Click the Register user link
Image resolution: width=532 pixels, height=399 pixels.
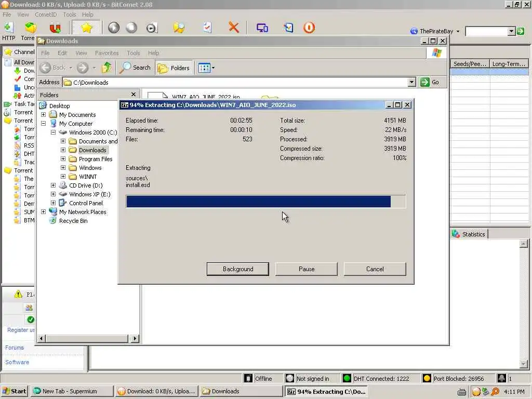21,330
